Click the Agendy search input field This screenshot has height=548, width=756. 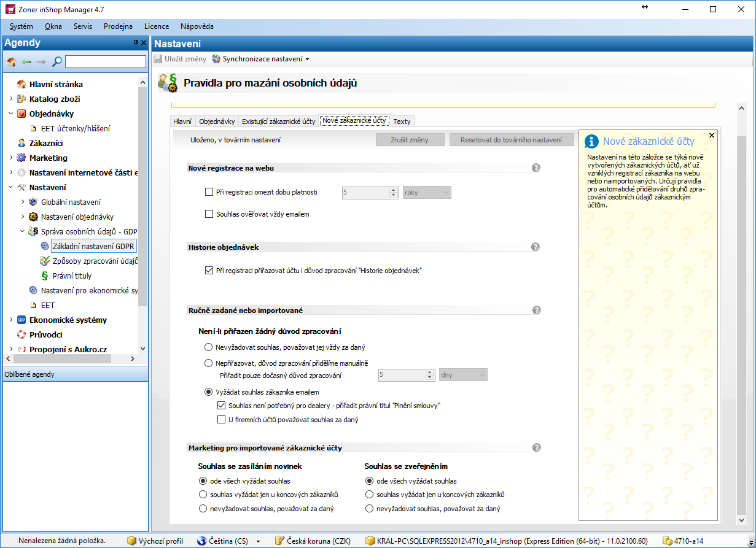pos(106,61)
